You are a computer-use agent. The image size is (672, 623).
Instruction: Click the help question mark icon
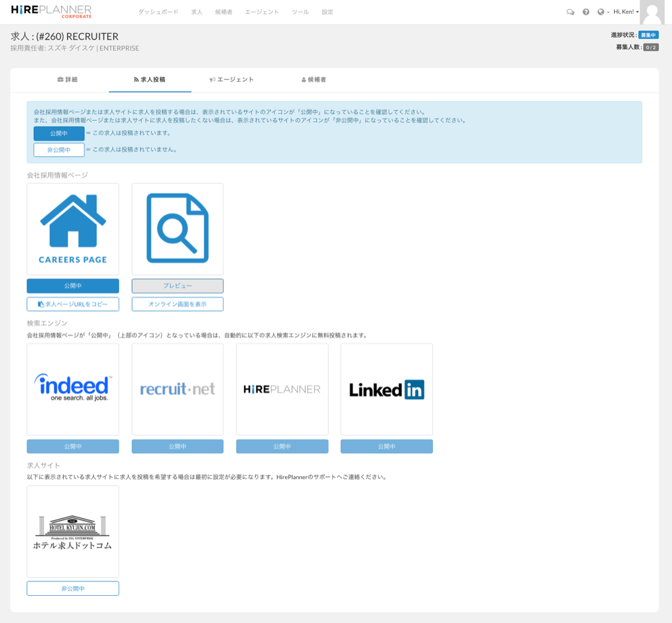point(586,11)
